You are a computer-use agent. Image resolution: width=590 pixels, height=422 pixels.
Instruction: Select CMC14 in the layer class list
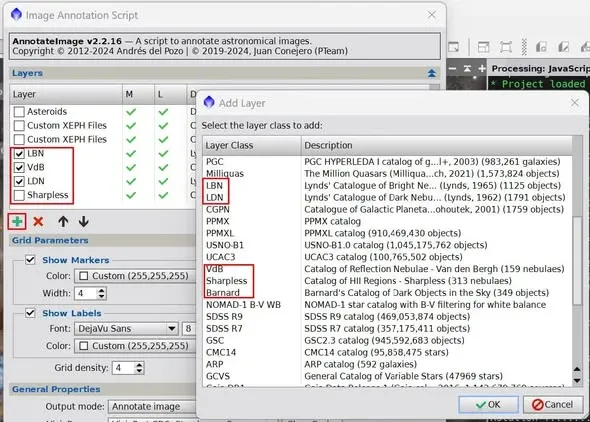click(221, 352)
